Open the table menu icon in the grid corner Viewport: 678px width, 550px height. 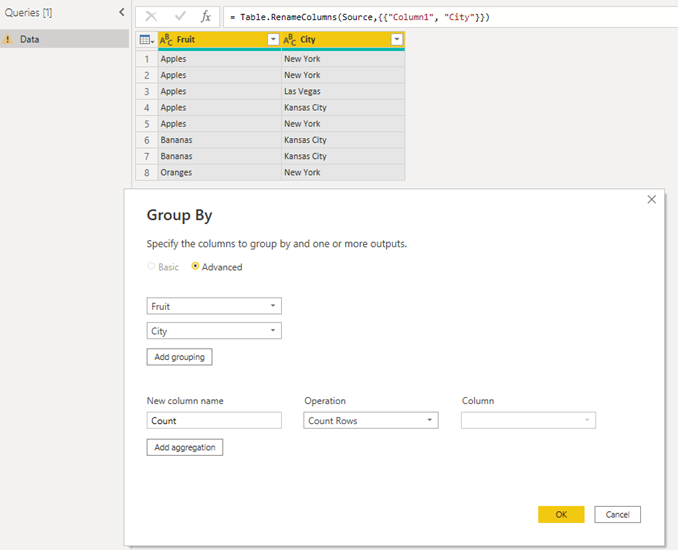(x=147, y=40)
